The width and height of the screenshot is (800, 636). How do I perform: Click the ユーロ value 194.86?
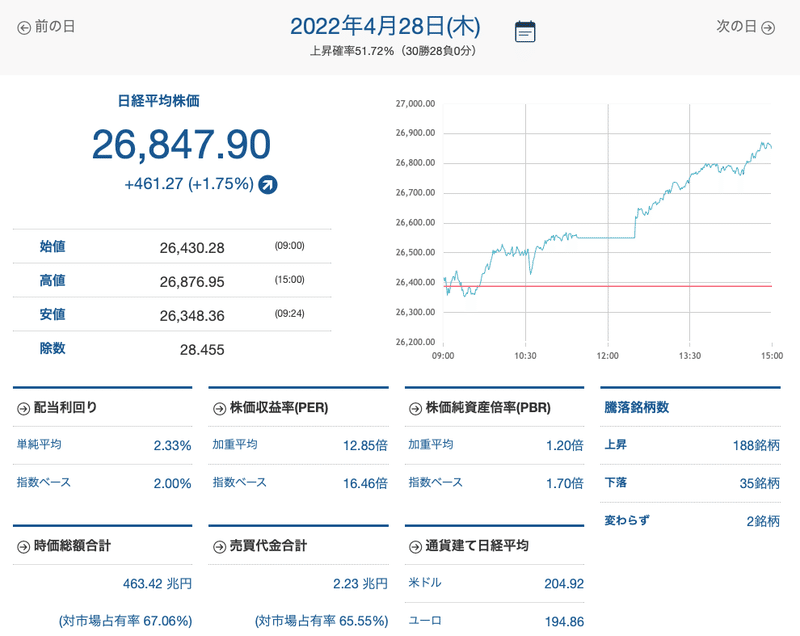(564, 621)
